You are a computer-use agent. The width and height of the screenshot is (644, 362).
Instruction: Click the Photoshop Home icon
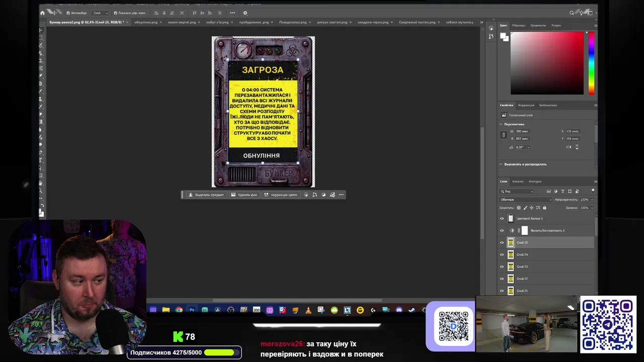(x=42, y=13)
